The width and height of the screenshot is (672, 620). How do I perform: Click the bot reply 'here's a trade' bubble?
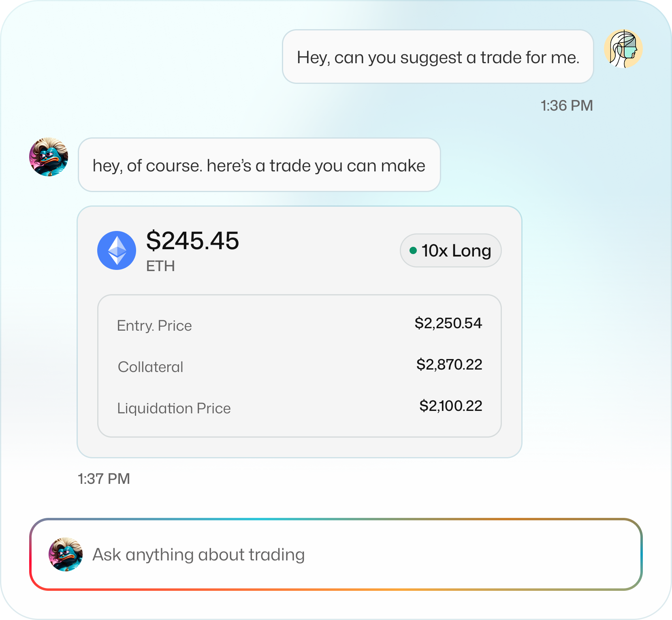click(x=259, y=165)
